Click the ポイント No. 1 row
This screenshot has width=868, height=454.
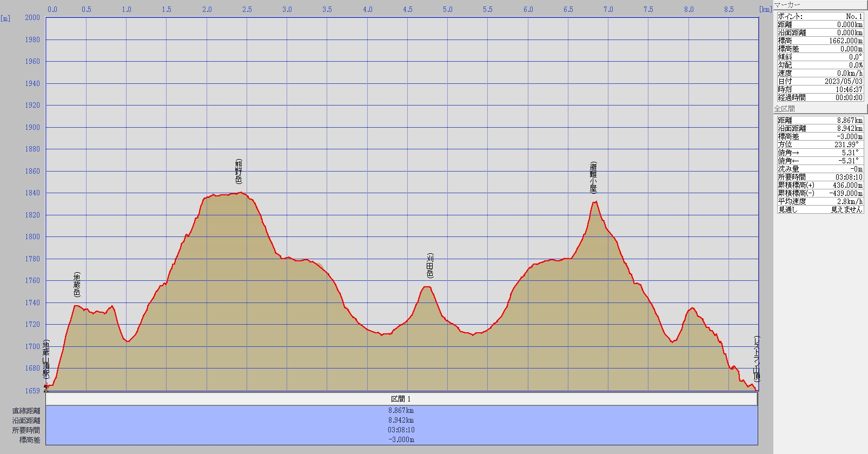coord(820,16)
